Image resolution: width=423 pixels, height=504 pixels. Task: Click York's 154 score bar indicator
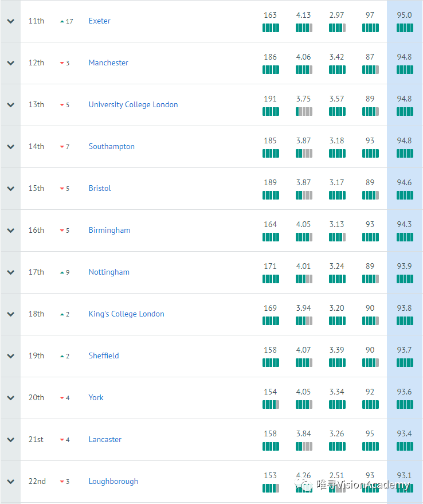(x=271, y=404)
